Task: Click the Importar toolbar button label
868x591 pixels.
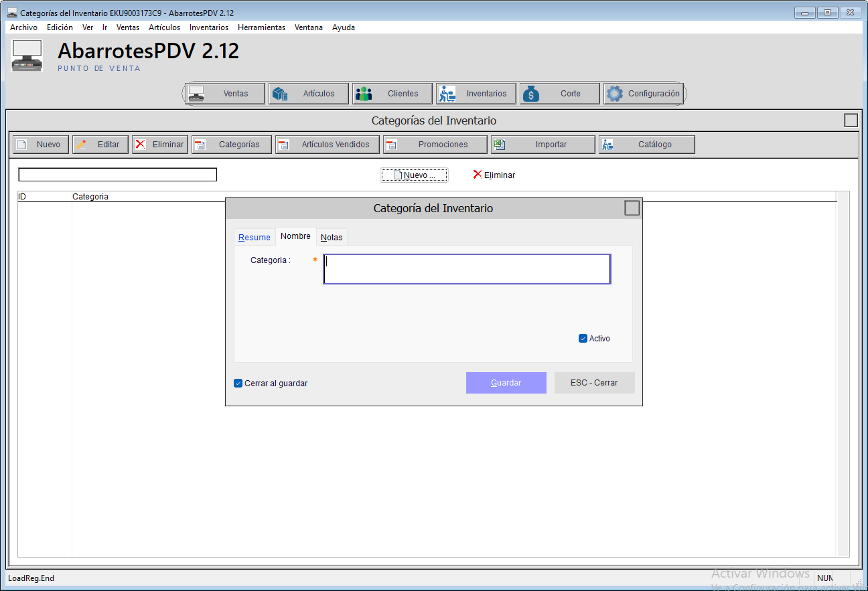Action: coord(551,145)
